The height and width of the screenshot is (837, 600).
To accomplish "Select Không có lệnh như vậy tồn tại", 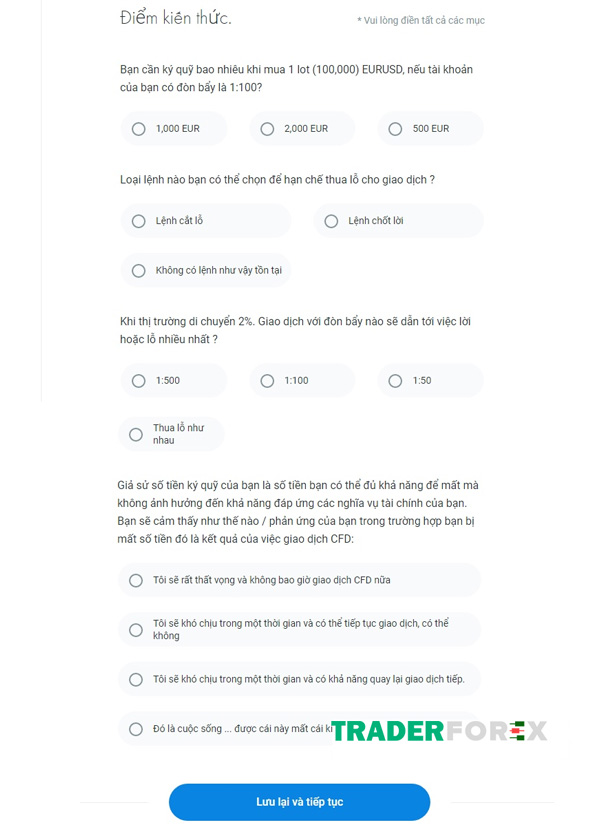I will click(206, 271).
